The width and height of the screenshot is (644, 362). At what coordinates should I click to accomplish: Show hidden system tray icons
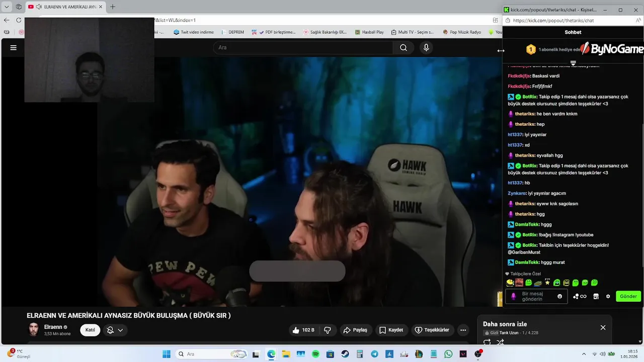point(584,354)
